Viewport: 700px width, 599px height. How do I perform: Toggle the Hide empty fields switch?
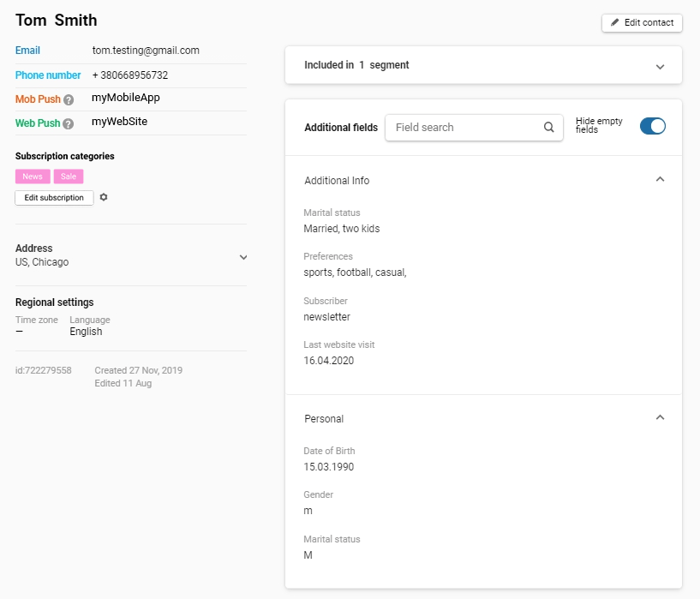pos(652,126)
